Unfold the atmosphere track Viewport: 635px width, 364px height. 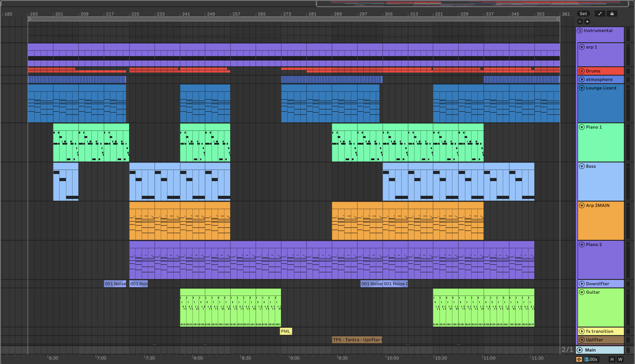tap(582, 79)
